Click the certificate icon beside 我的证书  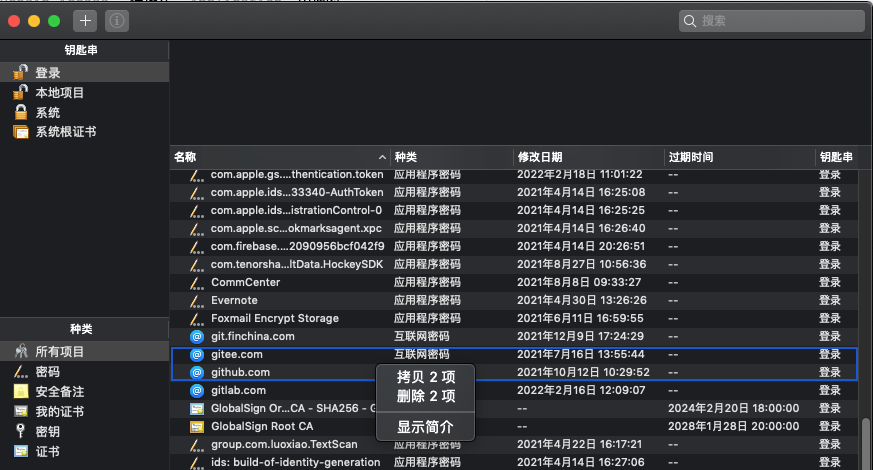(21, 412)
